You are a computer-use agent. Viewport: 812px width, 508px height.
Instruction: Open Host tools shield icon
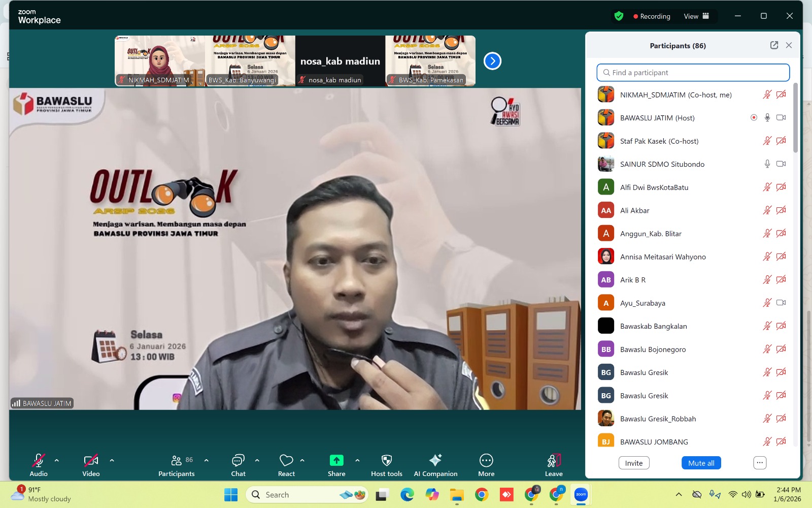tap(386, 461)
